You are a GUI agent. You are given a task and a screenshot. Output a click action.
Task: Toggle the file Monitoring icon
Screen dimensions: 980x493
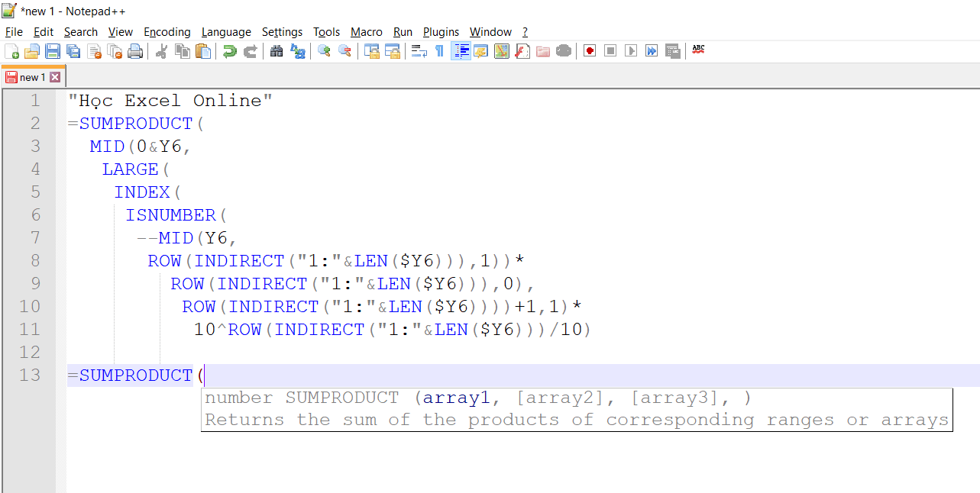(x=564, y=51)
